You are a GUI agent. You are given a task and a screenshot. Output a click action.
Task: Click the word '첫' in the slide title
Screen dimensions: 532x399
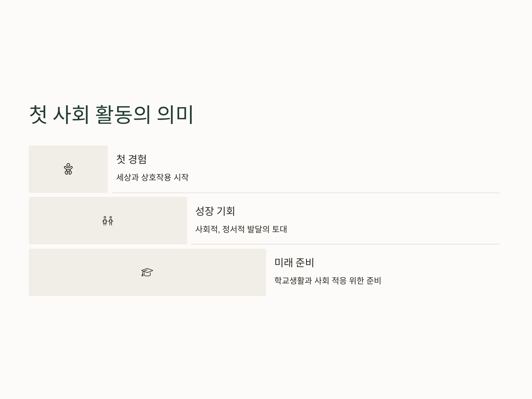pos(38,114)
